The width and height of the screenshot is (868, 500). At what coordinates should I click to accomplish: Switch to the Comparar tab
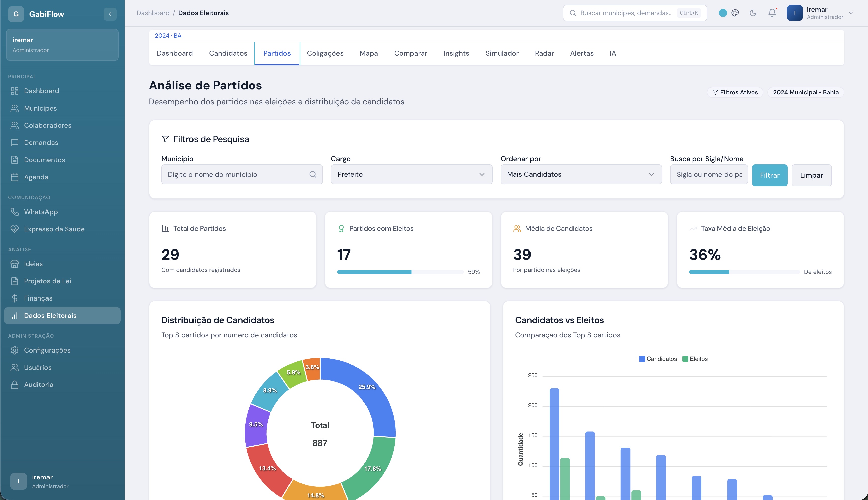(411, 53)
